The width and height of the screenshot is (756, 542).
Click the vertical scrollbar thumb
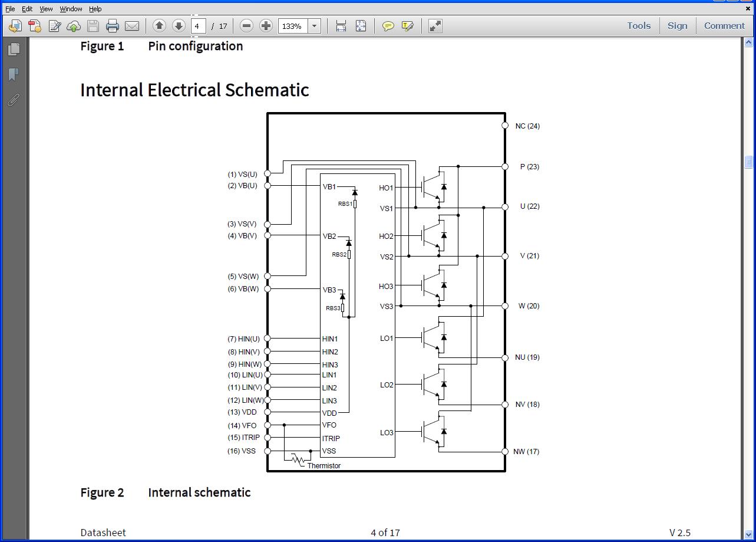point(749,162)
